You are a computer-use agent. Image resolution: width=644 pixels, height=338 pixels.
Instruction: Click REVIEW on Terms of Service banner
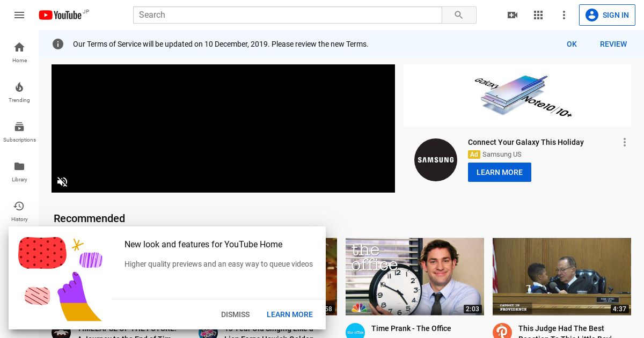click(613, 44)
